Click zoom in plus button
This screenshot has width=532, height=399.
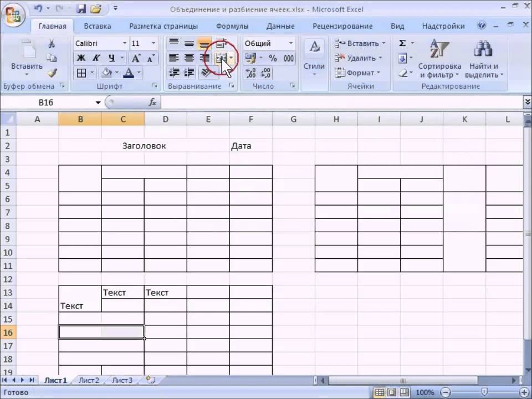(x=524, y=392)
